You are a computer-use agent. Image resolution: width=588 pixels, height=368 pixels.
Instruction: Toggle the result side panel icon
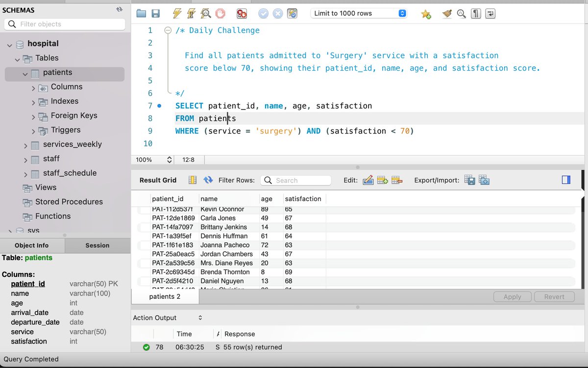click(566, 180)
